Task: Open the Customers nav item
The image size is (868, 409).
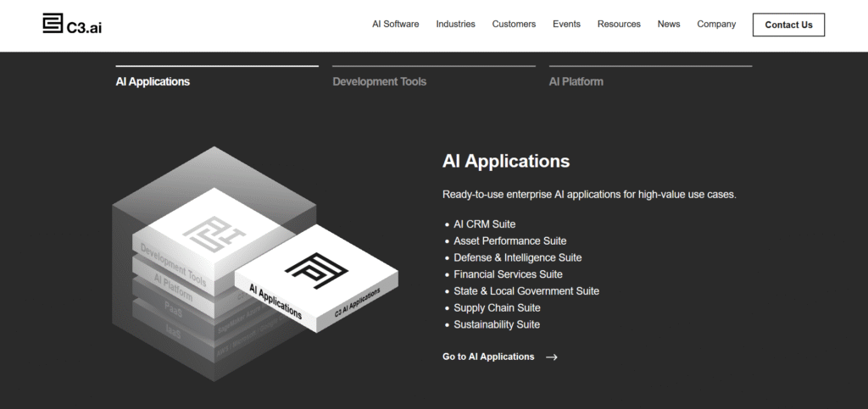Action: click(x=514, y=25)
